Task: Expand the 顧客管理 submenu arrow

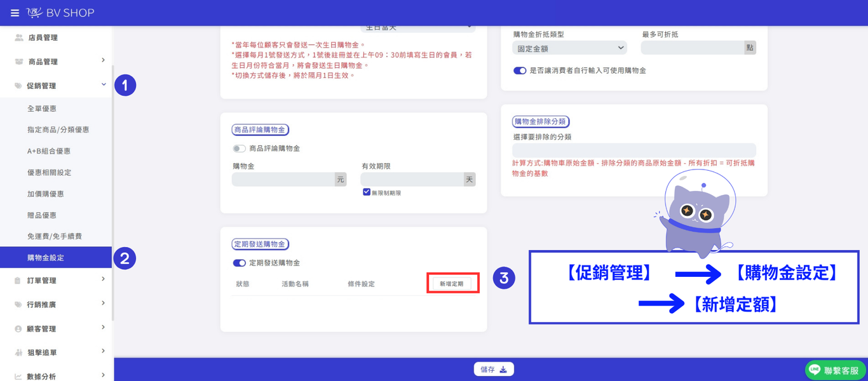Action: (103, 328)
